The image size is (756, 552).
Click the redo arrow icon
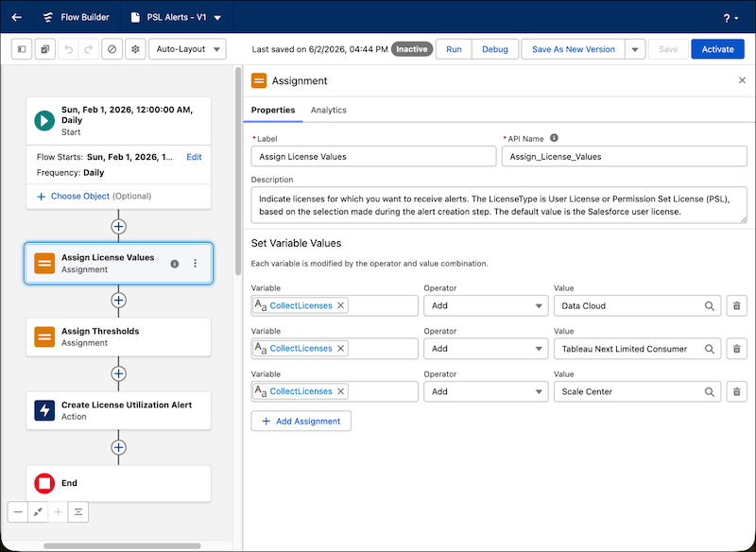(x=88, y=49)
